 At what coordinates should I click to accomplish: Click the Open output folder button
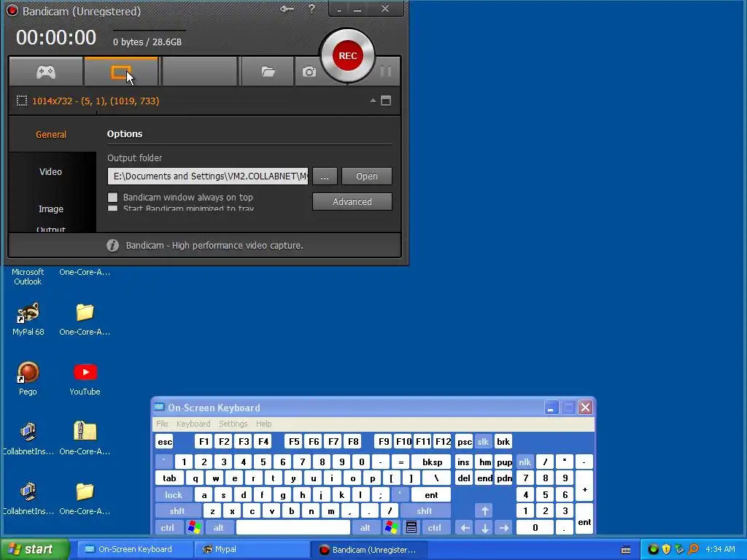point(367,176)
